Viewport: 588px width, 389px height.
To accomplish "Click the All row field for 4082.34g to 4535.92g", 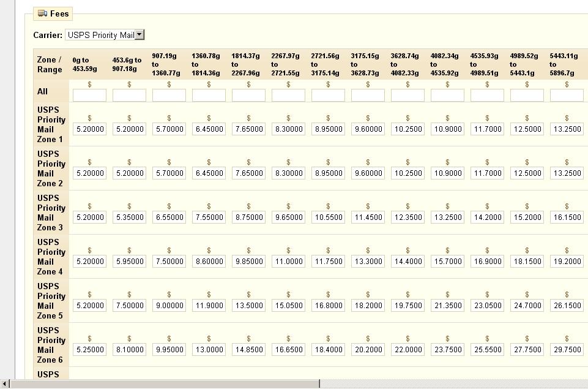I will (447, 96).
